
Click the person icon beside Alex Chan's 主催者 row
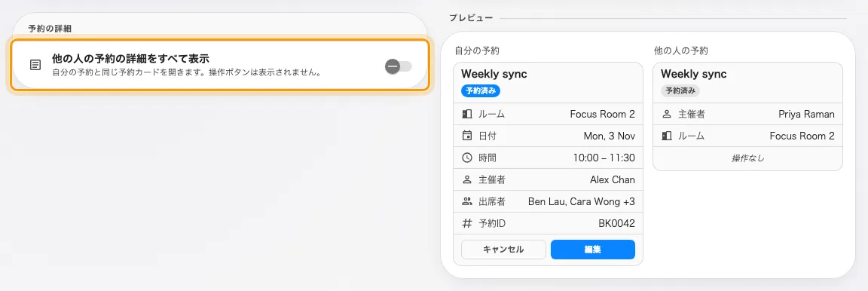click(466, 179)
